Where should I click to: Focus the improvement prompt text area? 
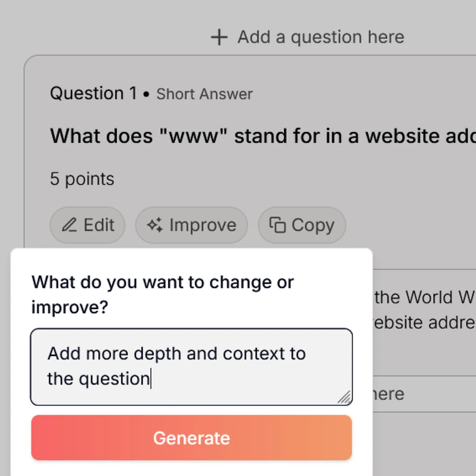click(191, 366)
